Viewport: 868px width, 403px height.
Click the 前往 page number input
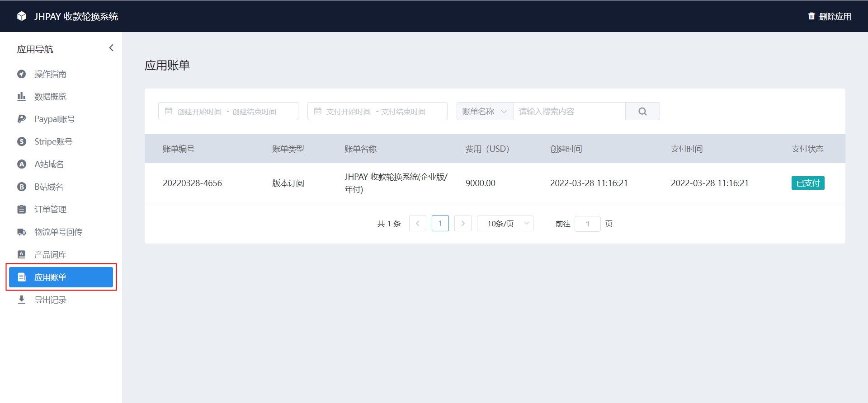[x=588, y=224]
